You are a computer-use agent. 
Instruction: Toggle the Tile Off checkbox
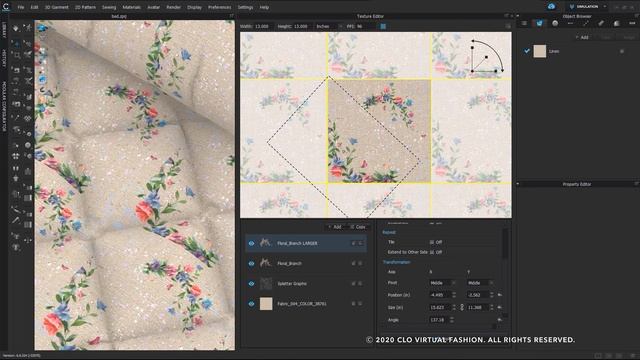pyautogui.click(x=431, y=242)
